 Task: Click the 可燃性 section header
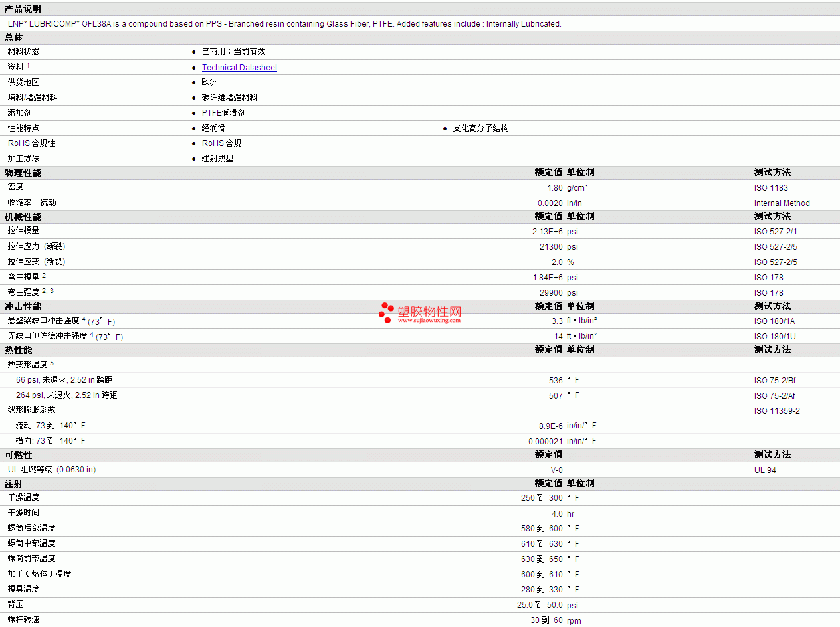(18, 455)
